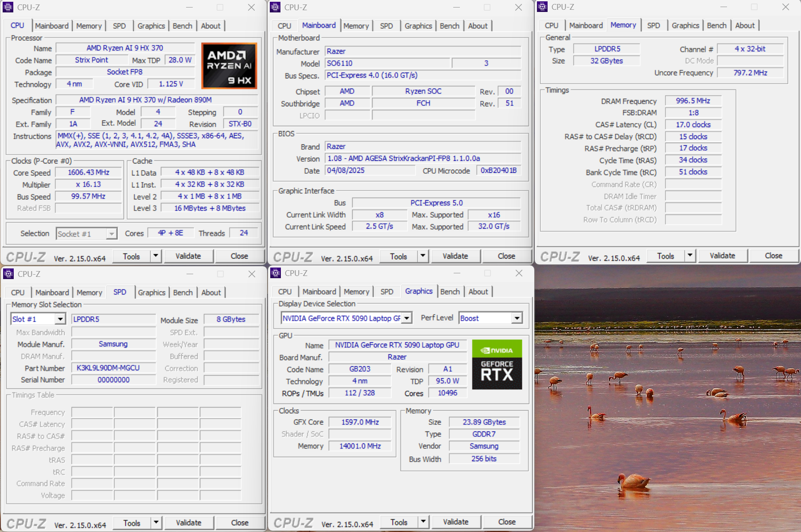Image resolution: width=801 pixels, height=532 pixels.
Task: Click the Bus Specs PCI-Express 4.0 field
Action: (x=423, y=75)
